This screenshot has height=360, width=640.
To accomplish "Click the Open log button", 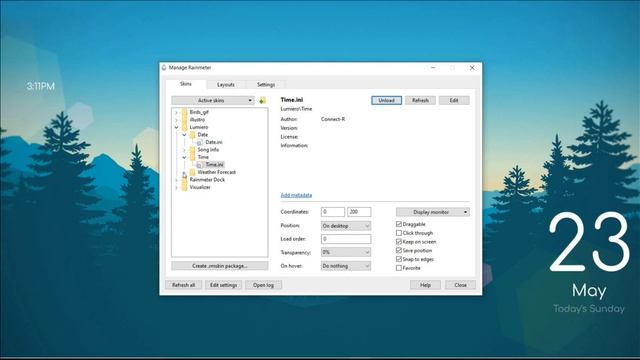I will [263, 285].
